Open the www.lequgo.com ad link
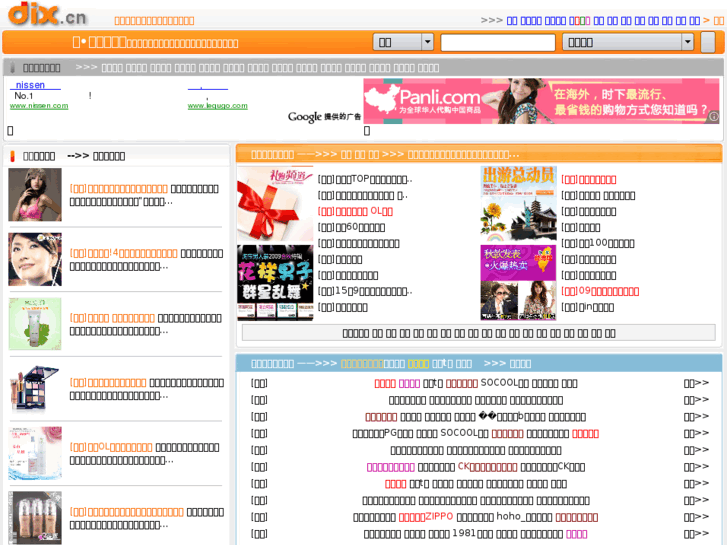 point(217,106)
